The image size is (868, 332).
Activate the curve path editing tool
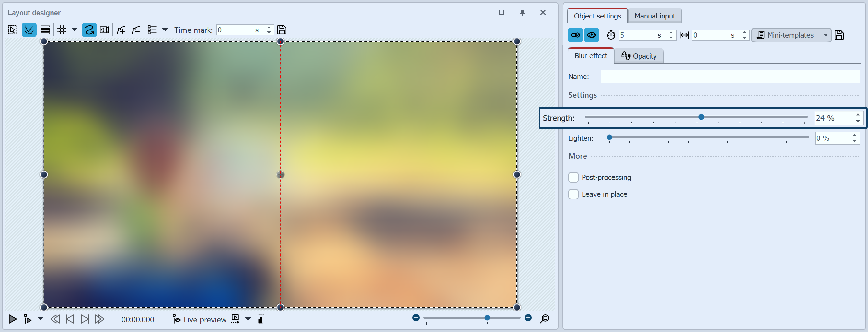tap(29, 30)
